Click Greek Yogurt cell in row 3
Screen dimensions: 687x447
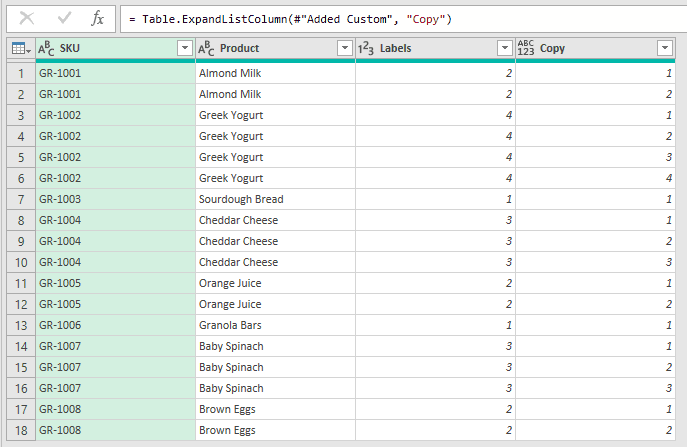click(x=275, y=115)
